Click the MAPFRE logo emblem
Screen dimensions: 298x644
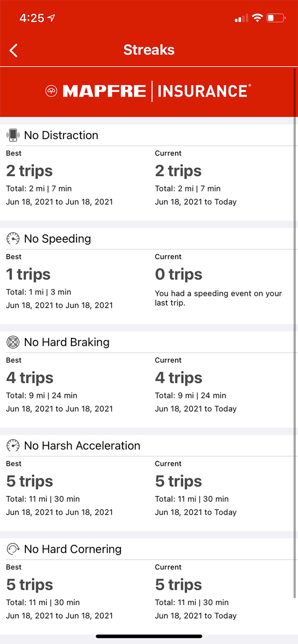[x=52, y=91]
